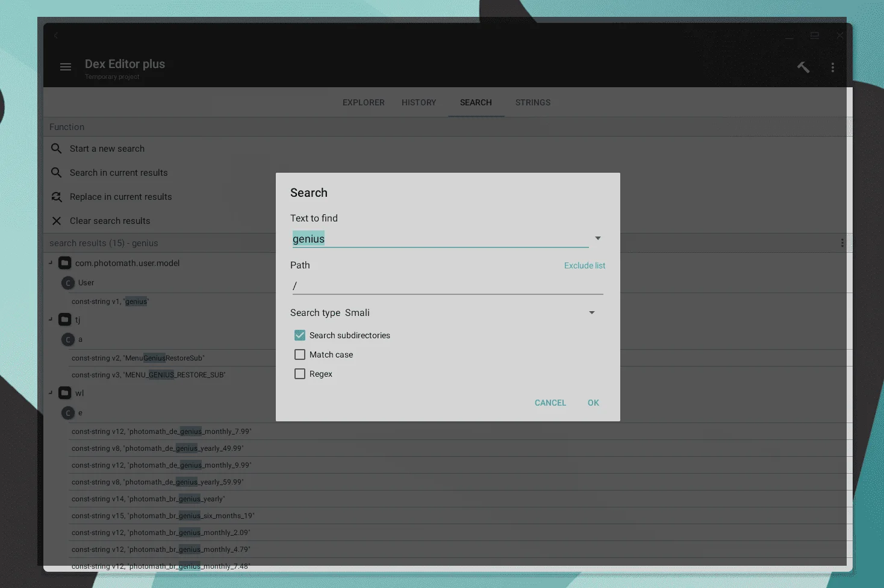Open the STRINGS tab

pos(533,102)
